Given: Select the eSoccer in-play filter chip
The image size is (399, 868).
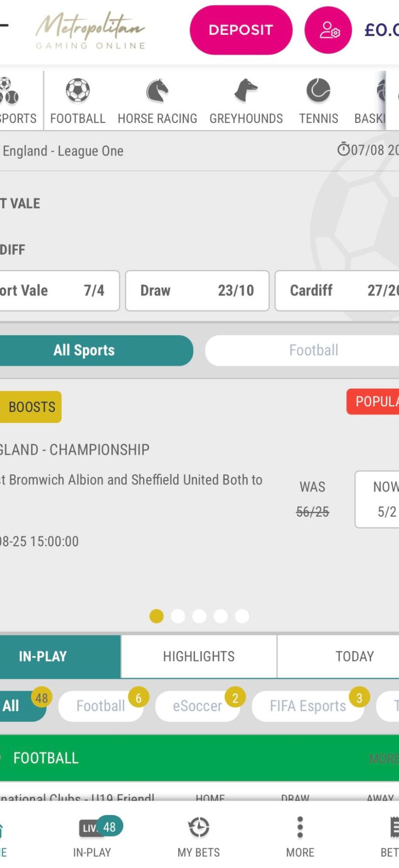Looking at the screenshot, I should (197, 706).
